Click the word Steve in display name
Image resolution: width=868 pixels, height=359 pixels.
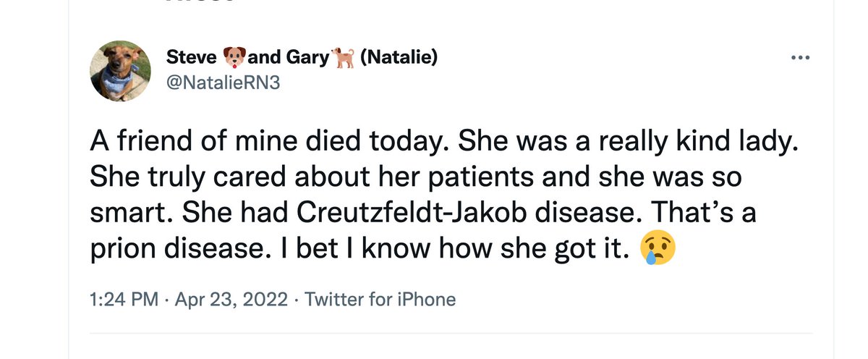tap(192, 57)
